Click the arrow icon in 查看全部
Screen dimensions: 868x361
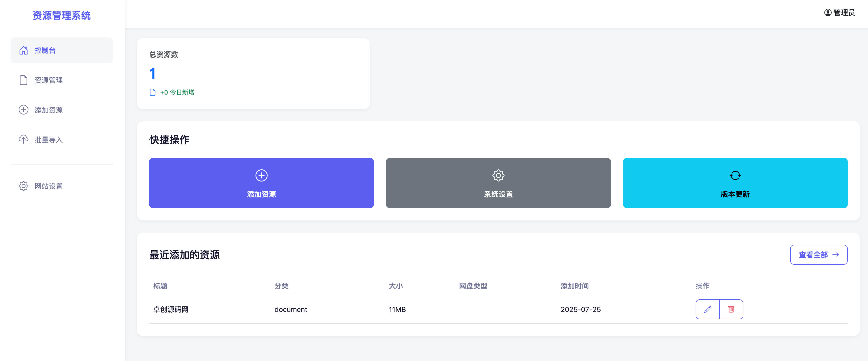pyautogui.click(x=835, y=255)
